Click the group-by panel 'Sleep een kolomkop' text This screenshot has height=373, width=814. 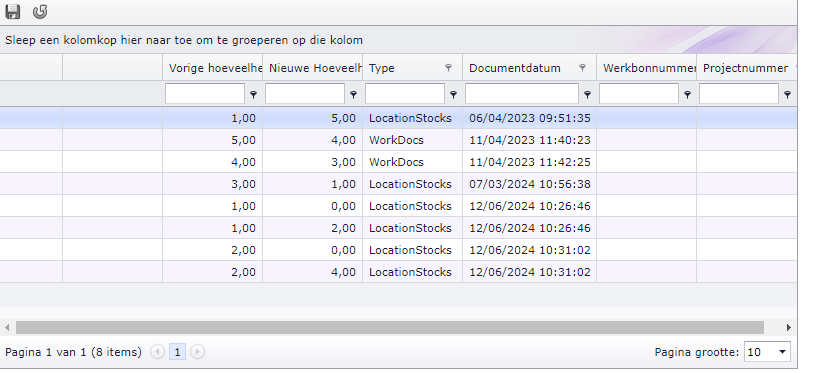point(184,40)
